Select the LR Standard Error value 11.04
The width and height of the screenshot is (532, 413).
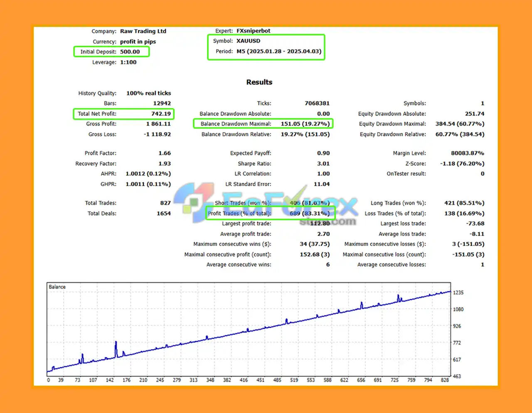[322, 184]
